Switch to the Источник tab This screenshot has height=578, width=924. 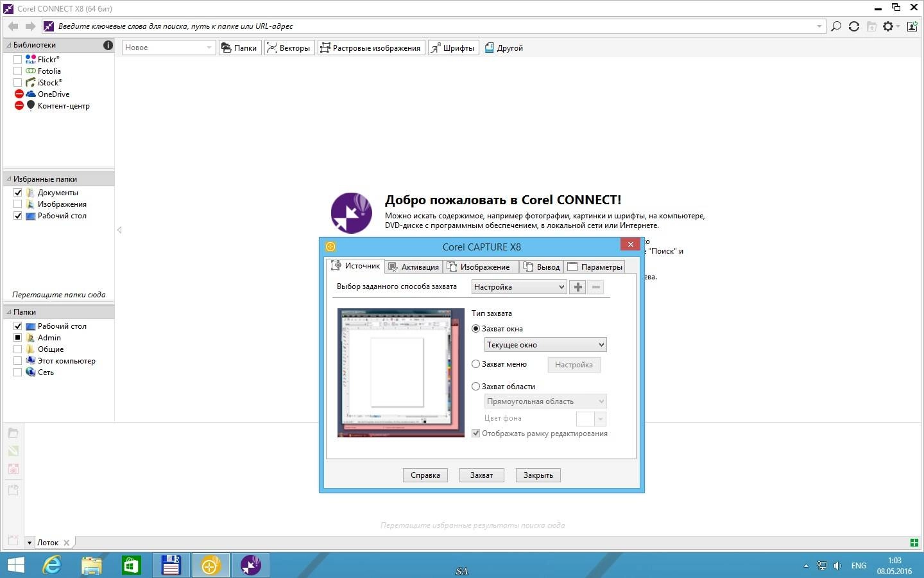click(355, 266)
